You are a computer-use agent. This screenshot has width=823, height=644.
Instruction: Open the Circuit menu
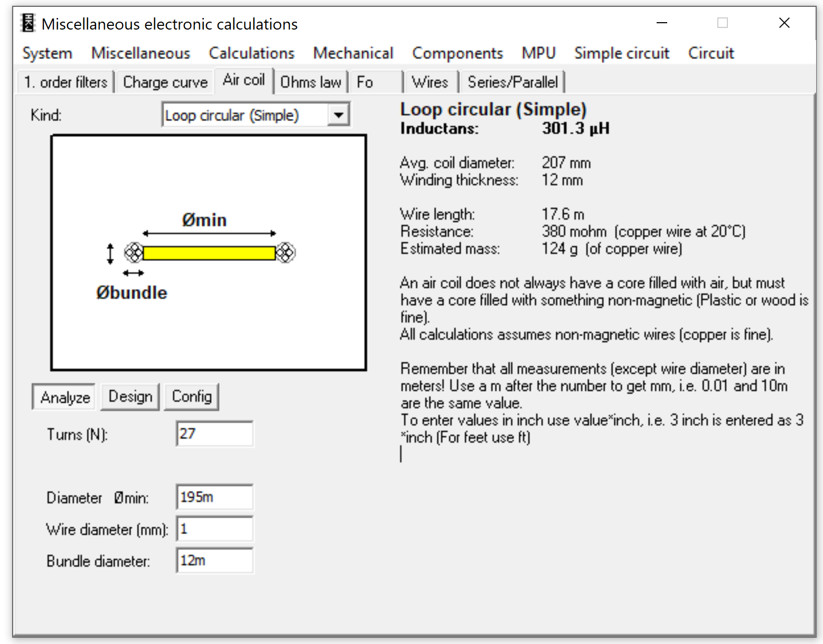(711, 53)
